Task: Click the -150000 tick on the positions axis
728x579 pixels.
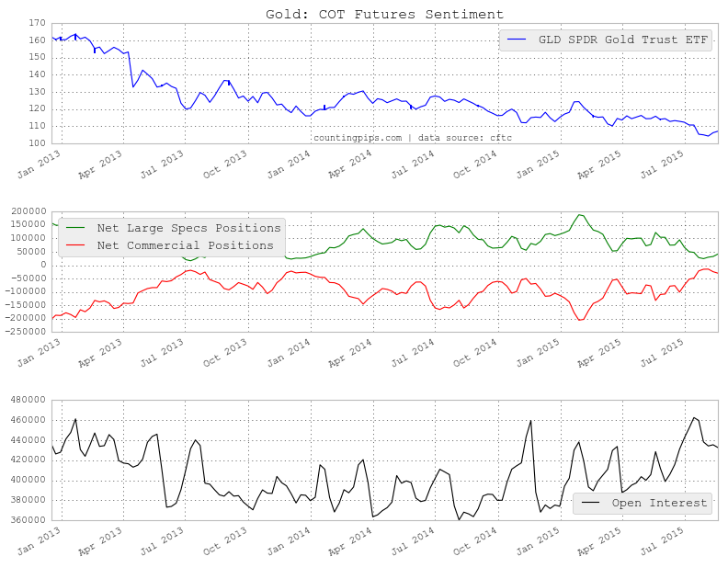Action: click(26, 305)
